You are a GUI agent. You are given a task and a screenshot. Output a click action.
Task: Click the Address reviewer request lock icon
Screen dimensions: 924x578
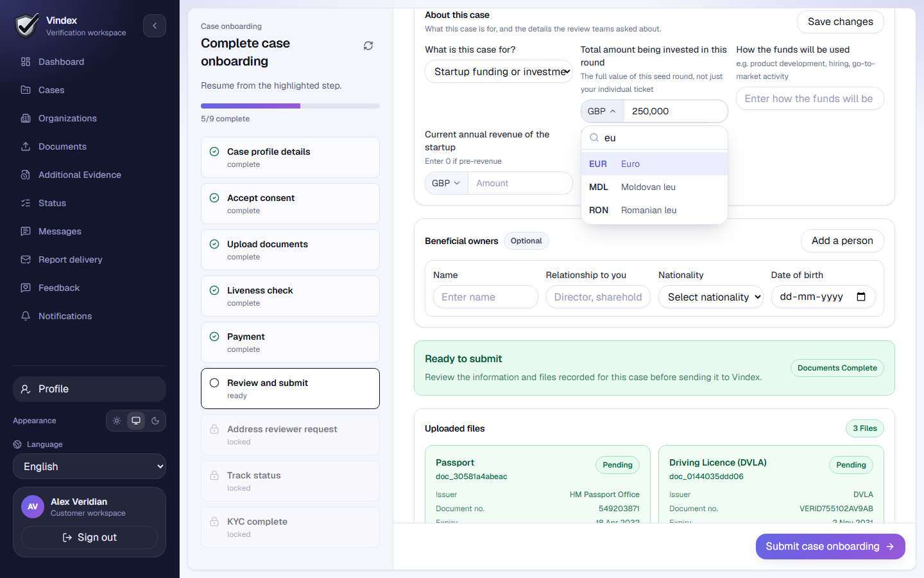pyautogui.click(x=214, y=429)
